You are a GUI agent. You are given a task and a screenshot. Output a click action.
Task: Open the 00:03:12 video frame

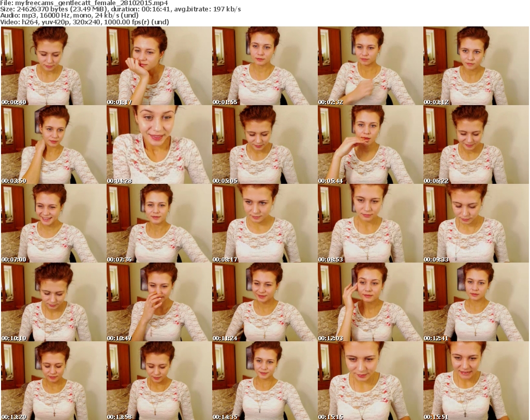coord(476,66)
